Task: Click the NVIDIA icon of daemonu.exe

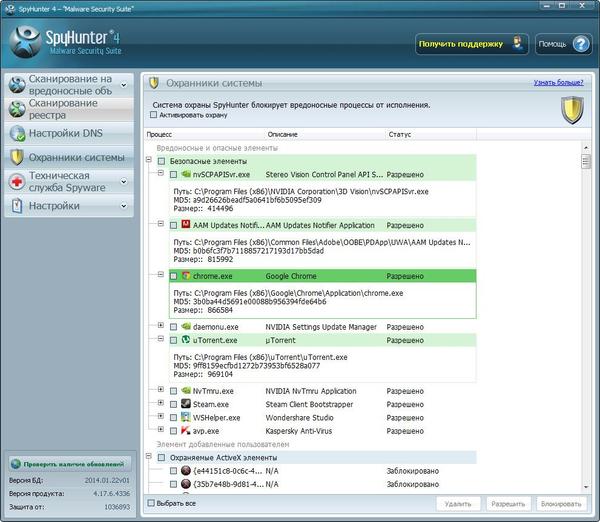Action: [x=186, y=326]
